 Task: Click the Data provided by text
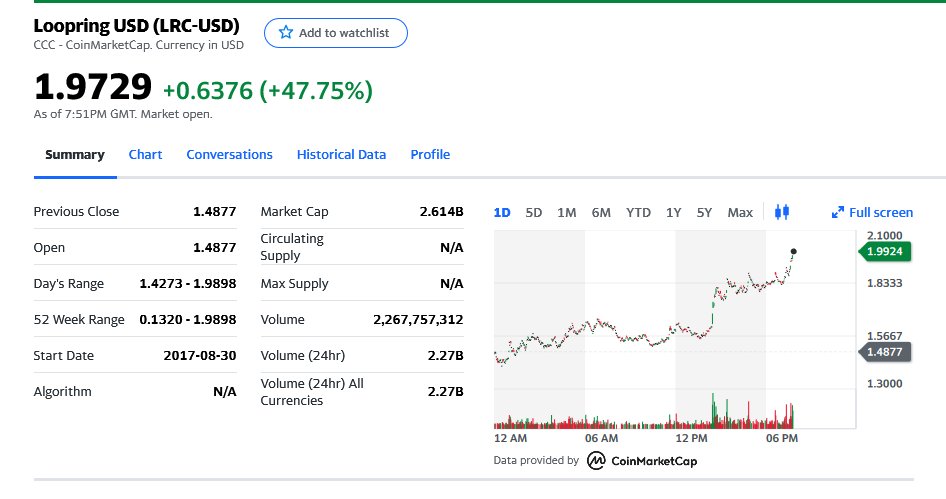[536, 460]
